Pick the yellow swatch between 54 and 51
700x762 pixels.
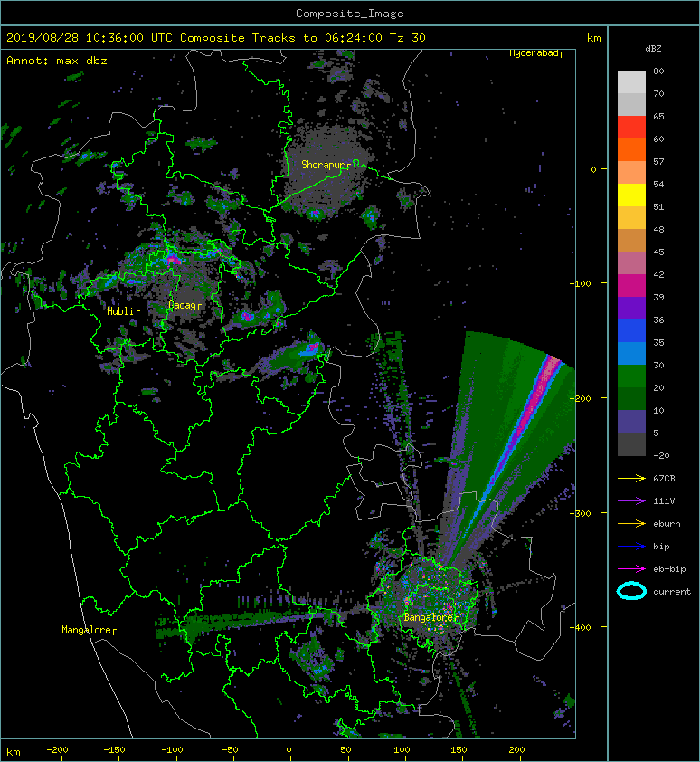[631, 195]
